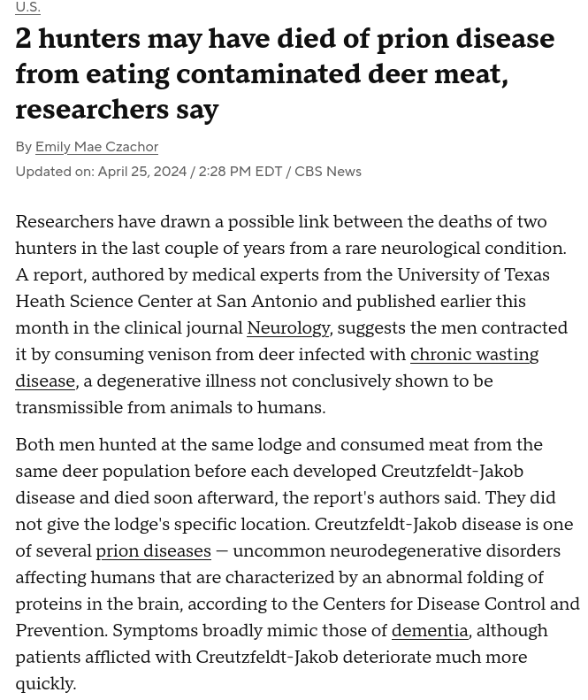Click 'transmissible from animals to humans' text

[x=169, y=408]
